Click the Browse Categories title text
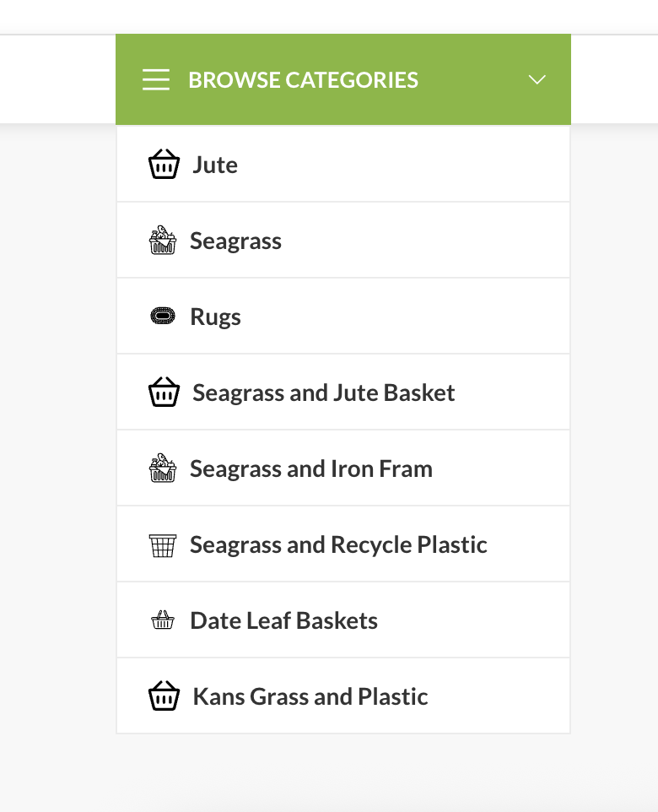 (x=303, y=80)
